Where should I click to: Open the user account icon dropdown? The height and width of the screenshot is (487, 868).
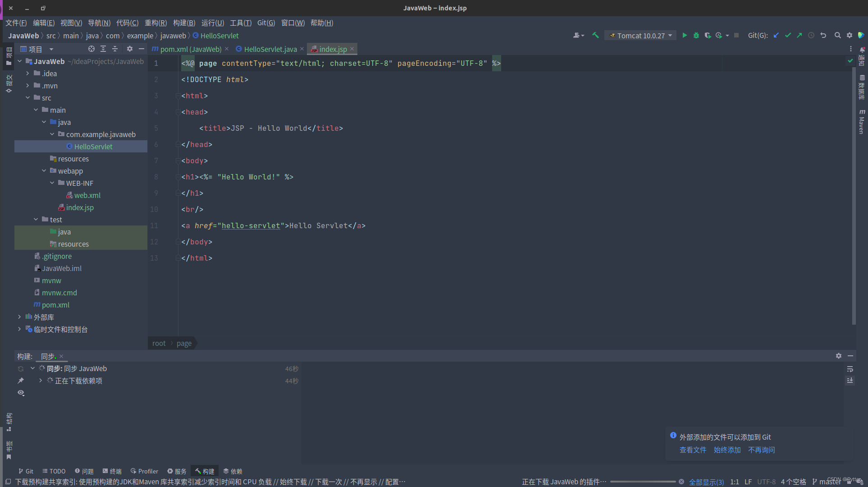[578, 36]
